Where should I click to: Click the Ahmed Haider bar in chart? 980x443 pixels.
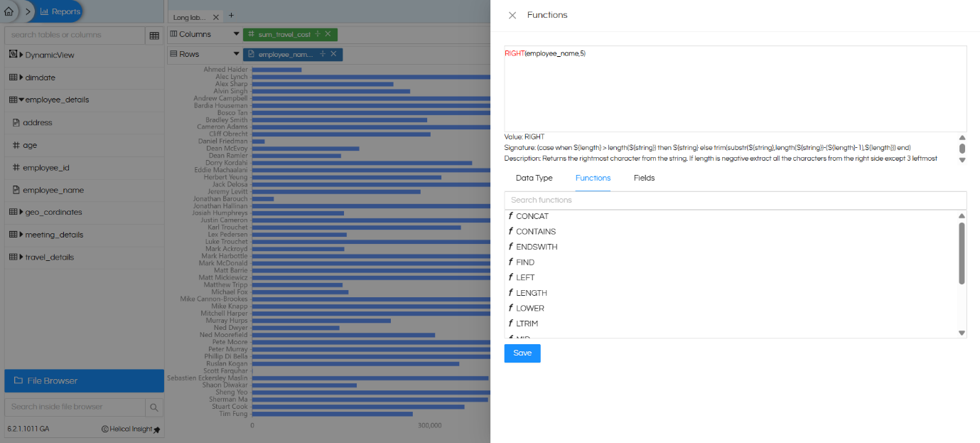[x=276, y=70]
